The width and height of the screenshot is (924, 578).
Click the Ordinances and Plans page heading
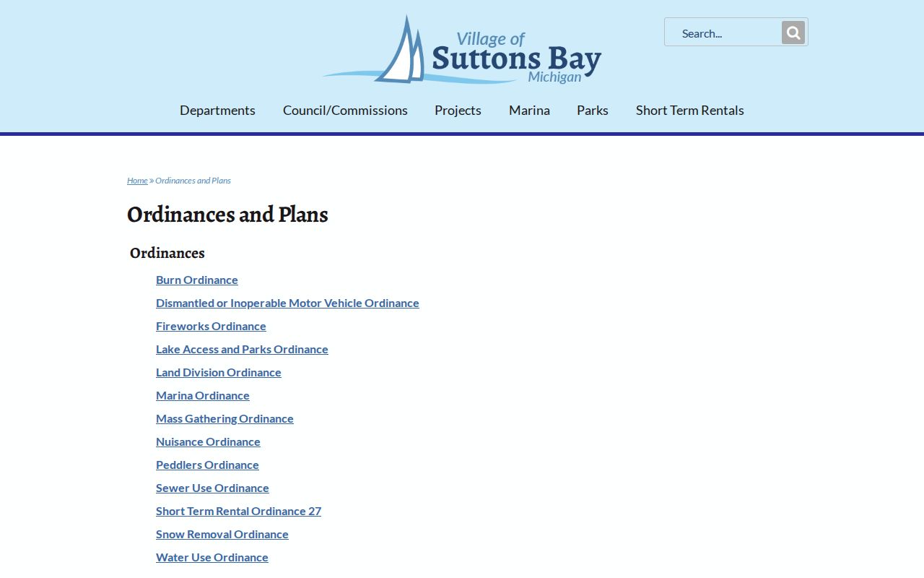tap(227, 215)
